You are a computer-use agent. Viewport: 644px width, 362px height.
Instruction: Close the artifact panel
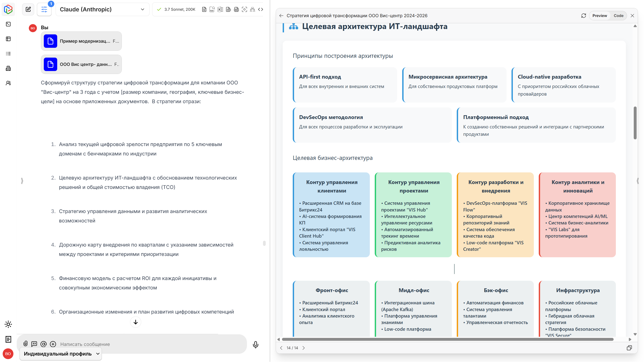pyautogui.click(x=632, y=16)
